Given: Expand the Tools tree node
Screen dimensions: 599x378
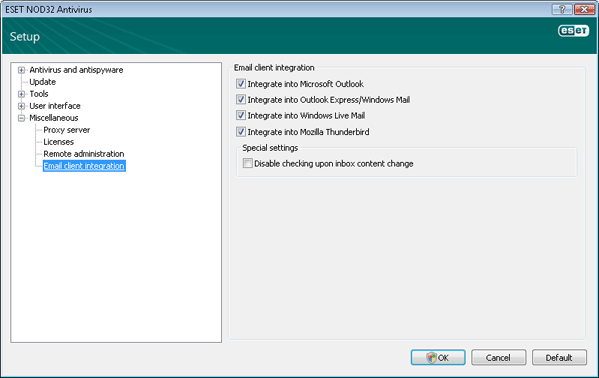Looking at the screenshot, I should (21, 94).
